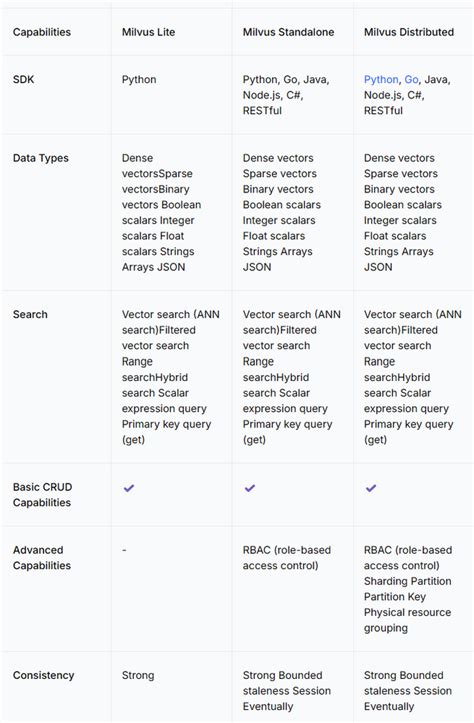474x723 pixels.
Task: Click Physical resource grouping text
Action: tap(408, 620)
